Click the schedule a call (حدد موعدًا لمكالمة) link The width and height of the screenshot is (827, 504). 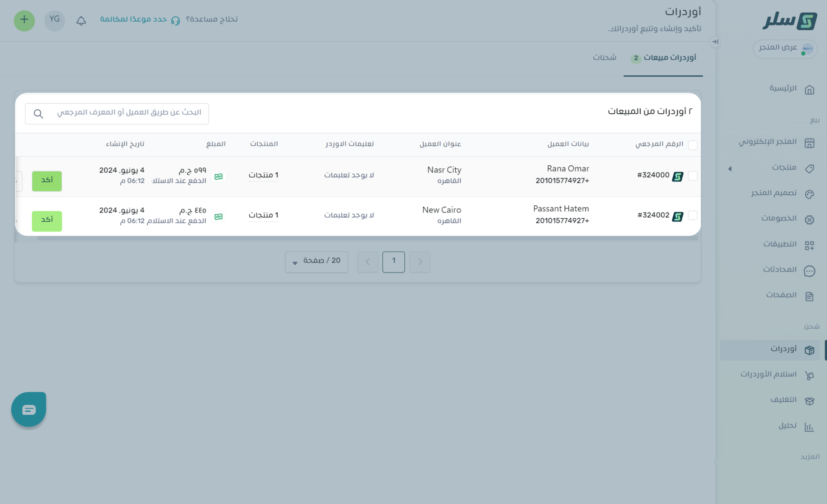tap(133, 19)
